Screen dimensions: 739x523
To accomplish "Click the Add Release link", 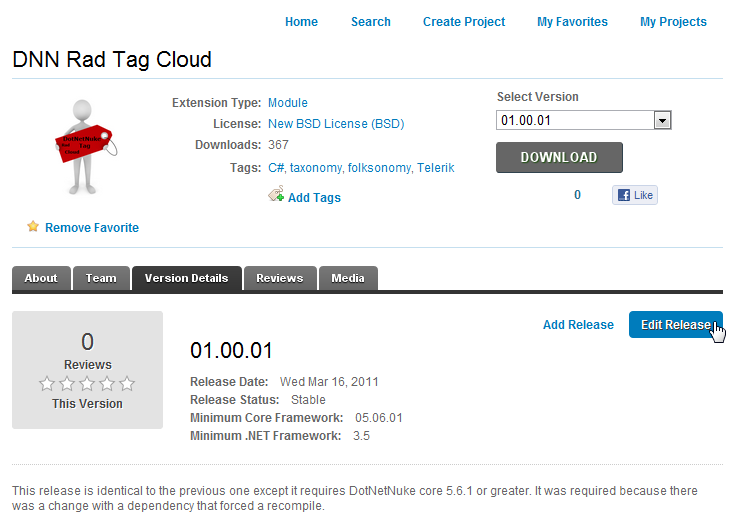I will pyautogui.click(x=578, y=325).
